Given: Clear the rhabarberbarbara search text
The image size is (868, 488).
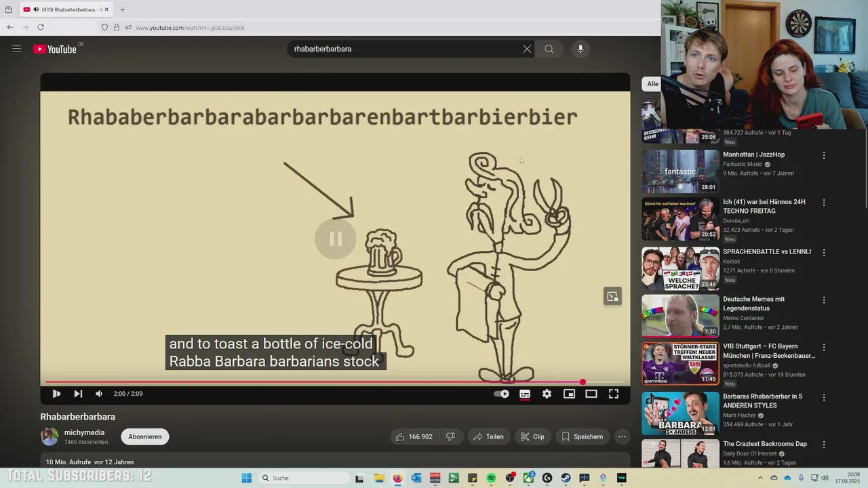Looking at the screenshot, I should coord(527,49).
